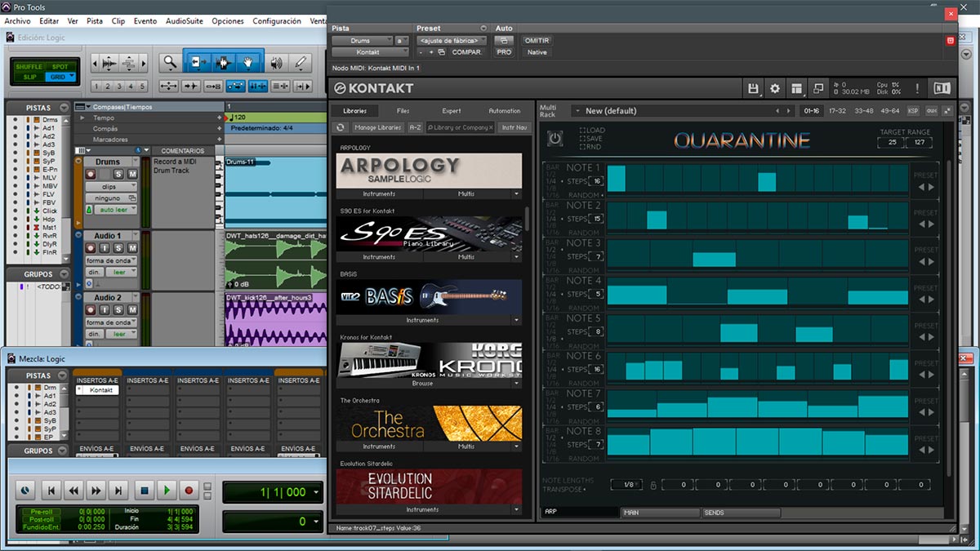980x551 pixels.
Task: Open Kontakt workspace layout icon
Action: point(796,88)
